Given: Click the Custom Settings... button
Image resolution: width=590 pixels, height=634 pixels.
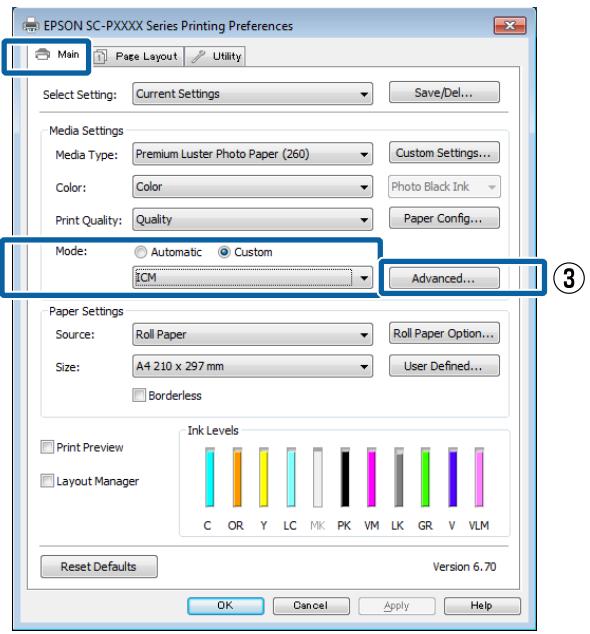Looking at the screenshot, I should point(444,152).
